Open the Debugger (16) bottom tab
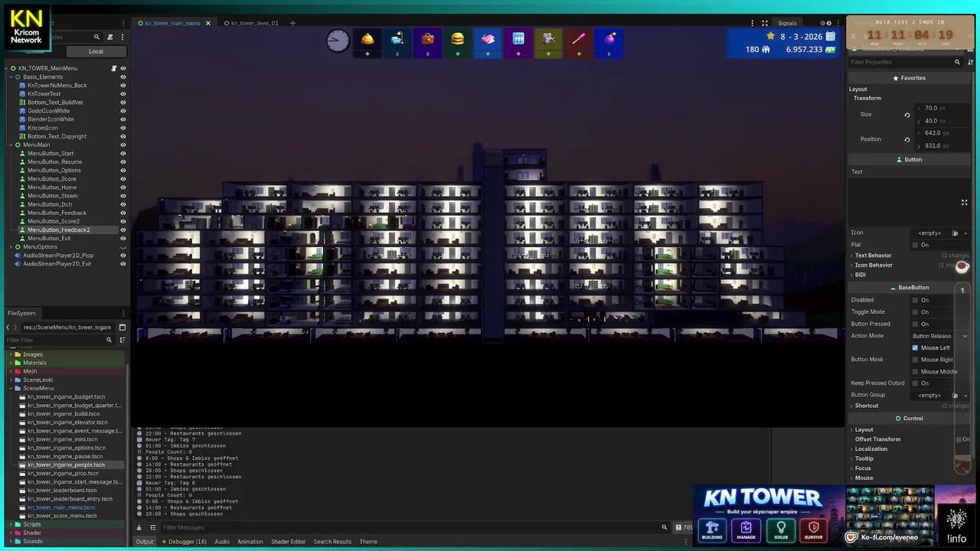The width and height of the screenshot is (980, 551). click(x=185, y=542)
